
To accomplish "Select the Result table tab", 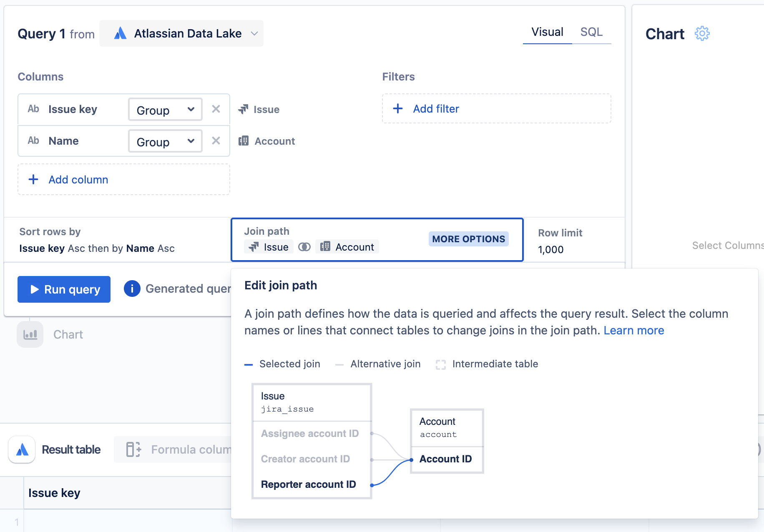I will click(x=71, y=449).
